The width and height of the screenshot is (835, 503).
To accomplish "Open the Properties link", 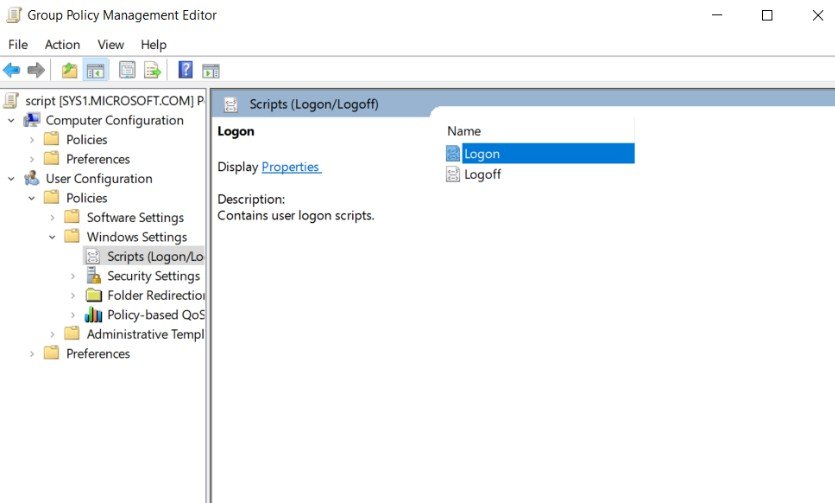I will [x=291, y=167].
